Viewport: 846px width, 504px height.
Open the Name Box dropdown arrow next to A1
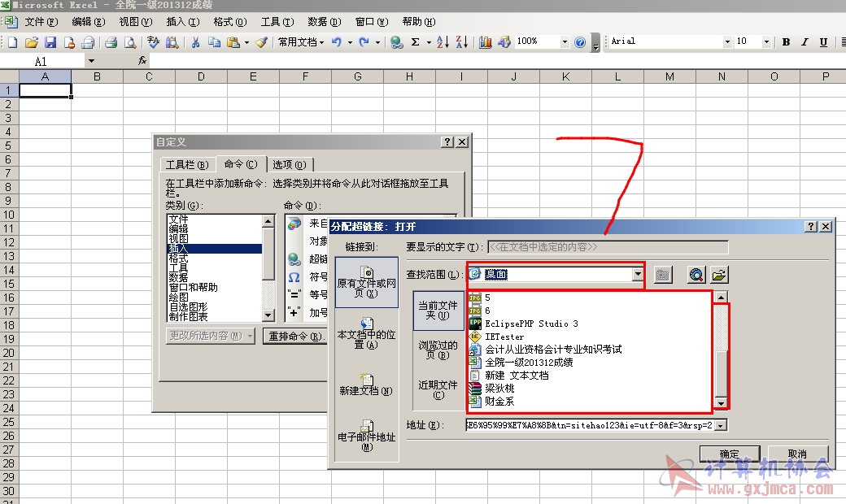pos(91,61)
